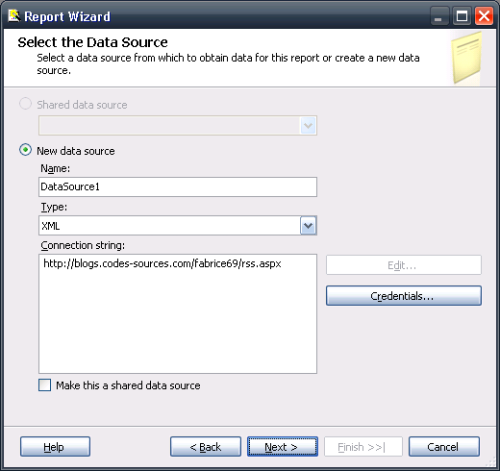
Task: Open the Type dropdown showing XML
Action: [308, 226]
